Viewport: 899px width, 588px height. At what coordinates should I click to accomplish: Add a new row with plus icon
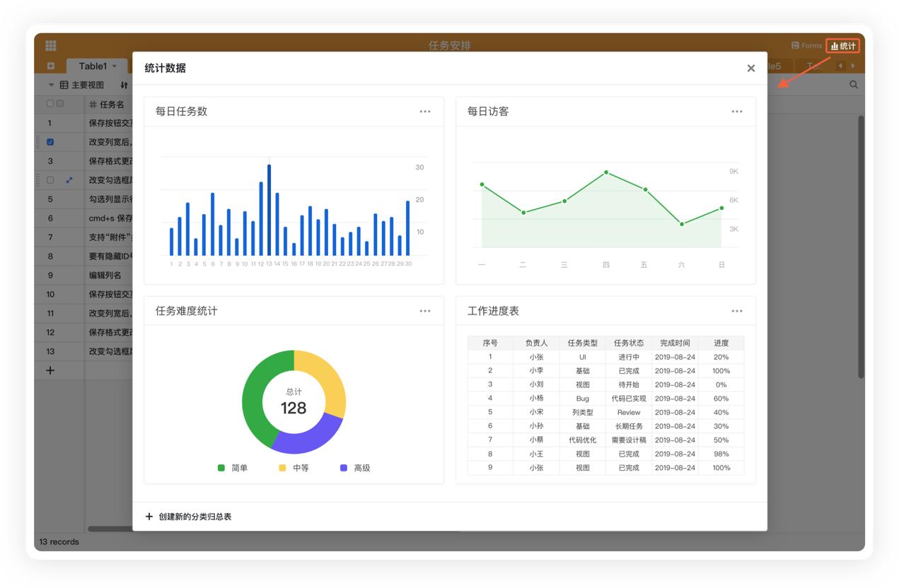(50, 370)
